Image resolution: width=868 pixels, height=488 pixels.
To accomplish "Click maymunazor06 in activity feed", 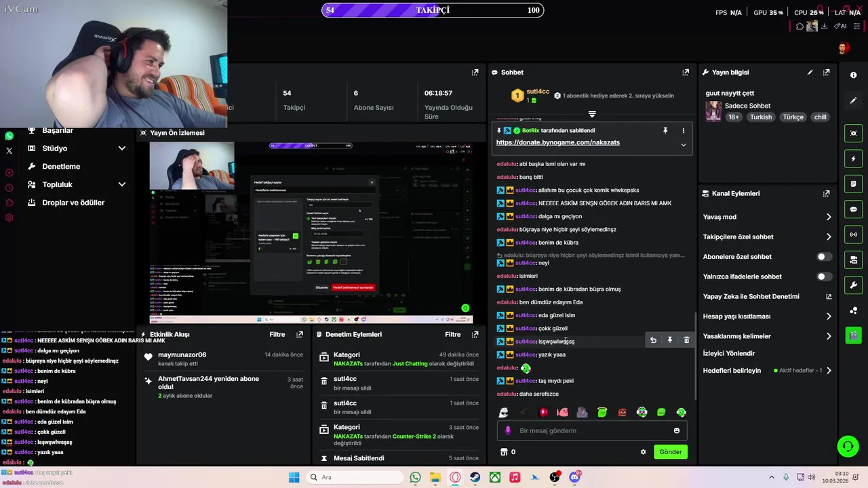I will pos(182,354).
